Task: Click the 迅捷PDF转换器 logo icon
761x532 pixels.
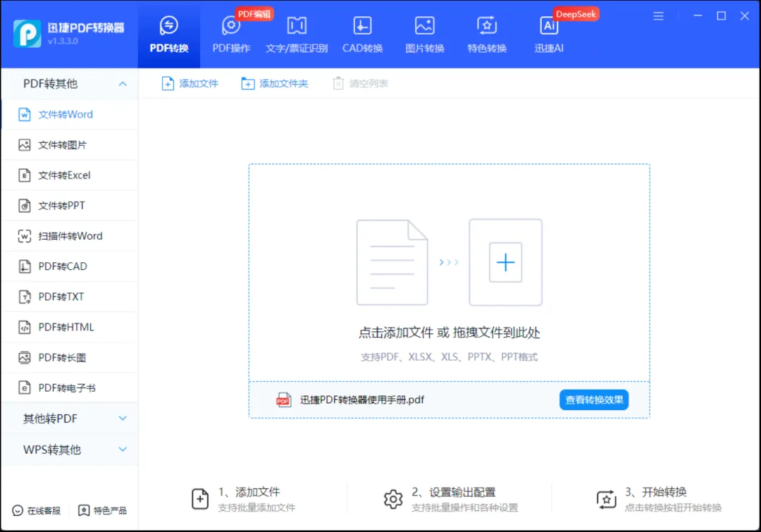Action: coord(27,34)
